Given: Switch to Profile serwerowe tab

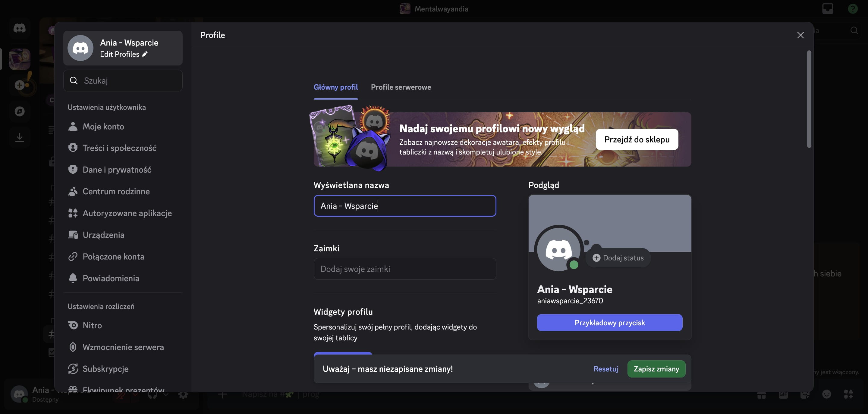Looking at the screenshot, I should pyautogui.click(x=401, y=87).
